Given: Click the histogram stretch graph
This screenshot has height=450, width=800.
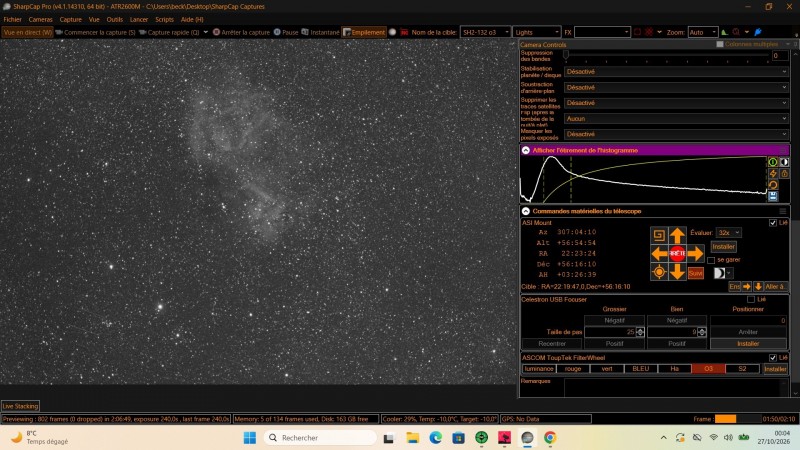Looking at the screenshot, I should click(x=643, y=179).
